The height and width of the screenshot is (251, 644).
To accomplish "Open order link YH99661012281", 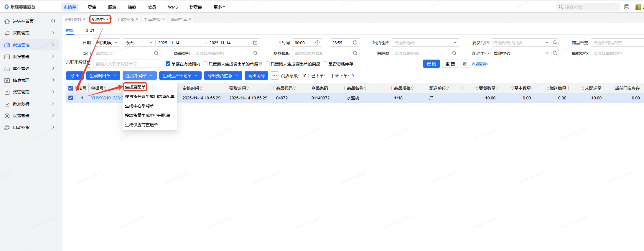I will click(x=106, y=98).
